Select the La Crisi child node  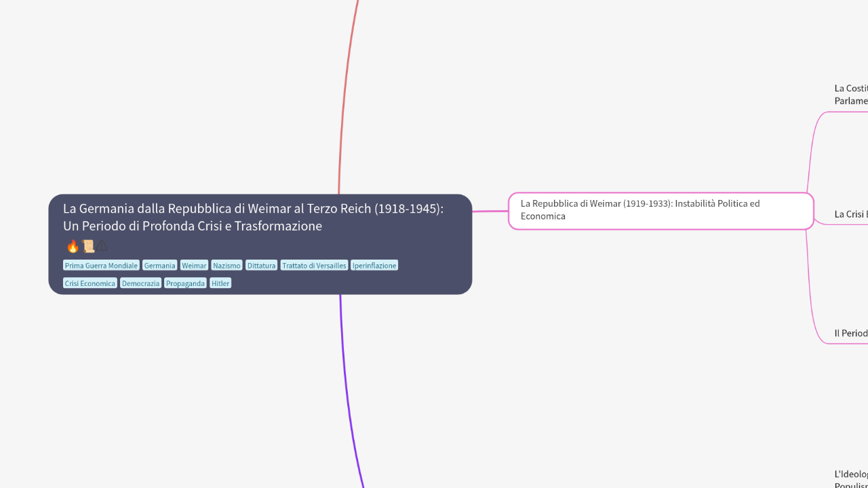tap(851, 214)
